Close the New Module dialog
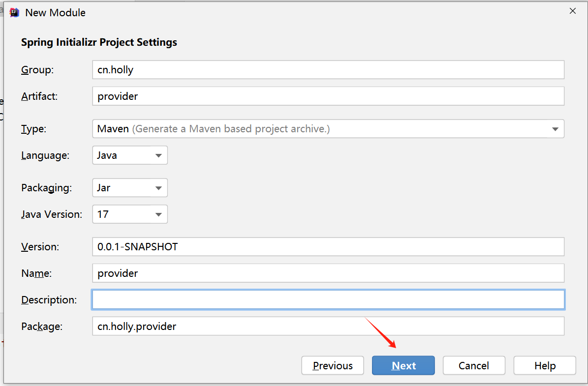588x386 pixels. pyautogui.click(x=572, y=11)
